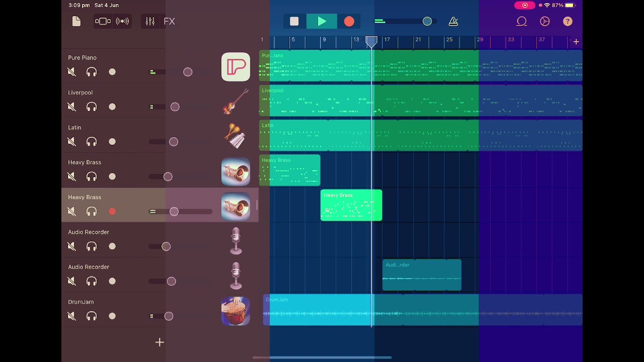Mute the Latin track
The image size is (644, 362).
(x=71, y=142)
